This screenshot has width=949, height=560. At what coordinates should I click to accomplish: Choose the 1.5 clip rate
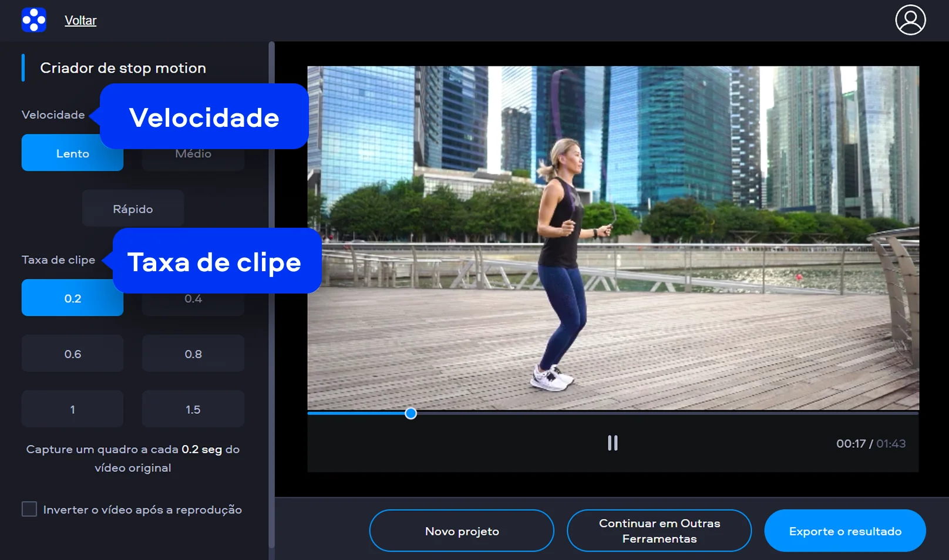tap(193, 409)
